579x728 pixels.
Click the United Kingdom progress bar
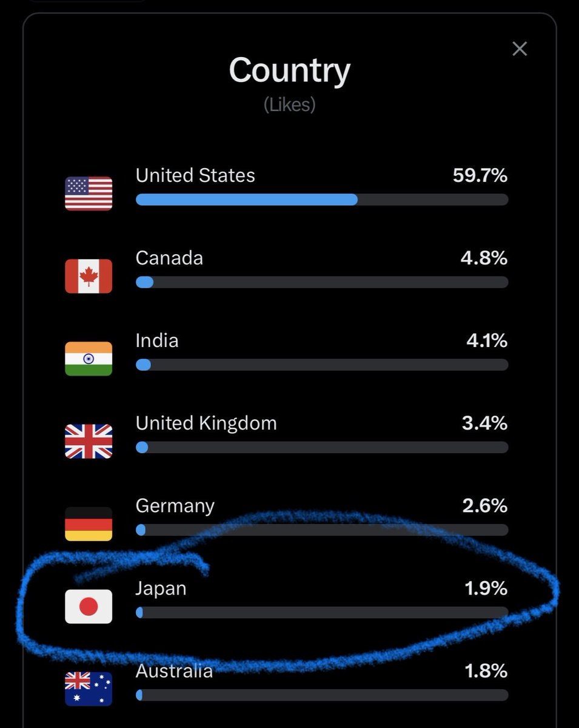click(x=322, y=447)
